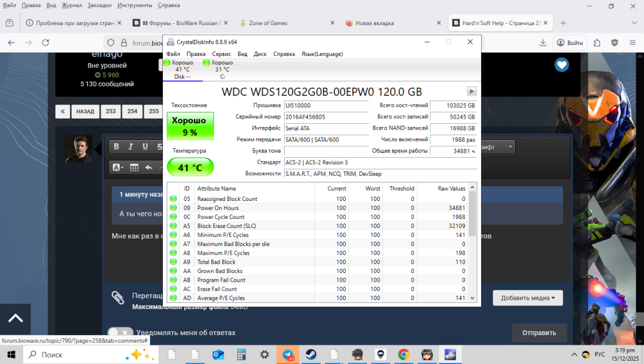Screen dimensions: 644x364
Task: Go to forum page 253
Action: tap(111, 111)
